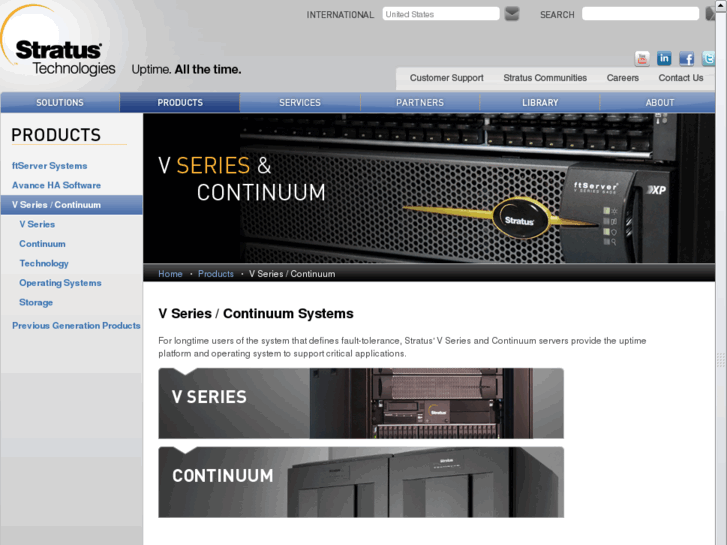Select Avance HA Software in sidebar

56,185
